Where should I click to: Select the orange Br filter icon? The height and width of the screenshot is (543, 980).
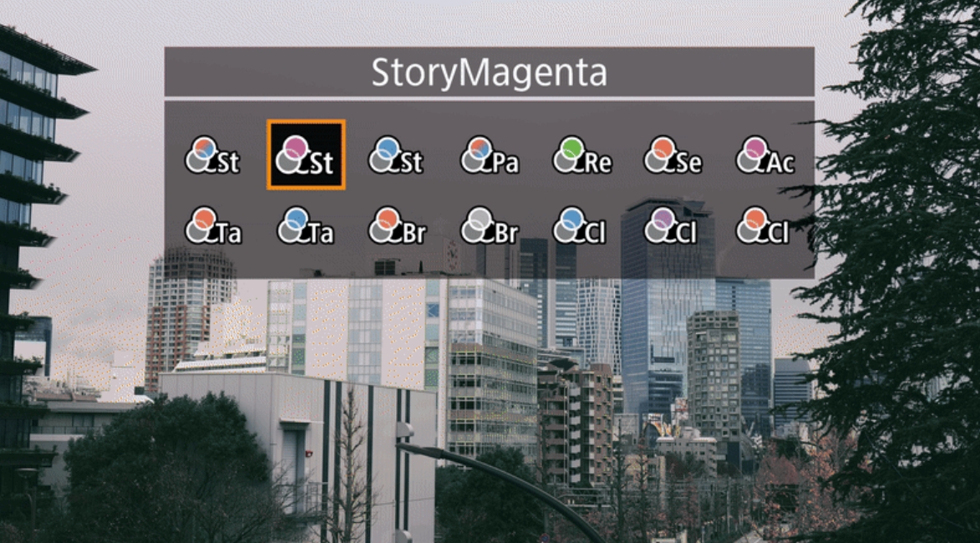coord(398,226)
